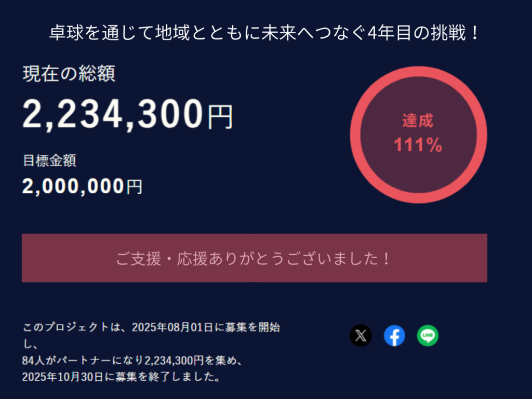Screen dimensions: 532x399
Task: Click the red achievement progress ring
Action: point(356,135)
